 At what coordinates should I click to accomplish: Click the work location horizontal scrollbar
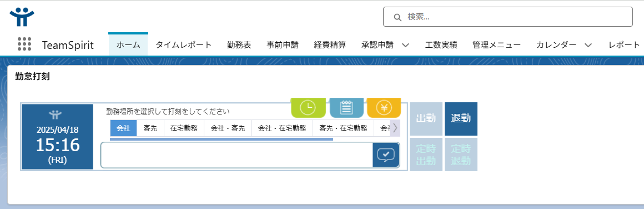coord(222,139)
